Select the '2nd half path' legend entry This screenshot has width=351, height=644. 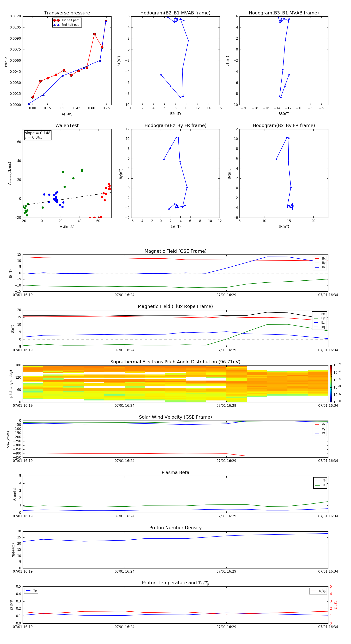(67, 25)
